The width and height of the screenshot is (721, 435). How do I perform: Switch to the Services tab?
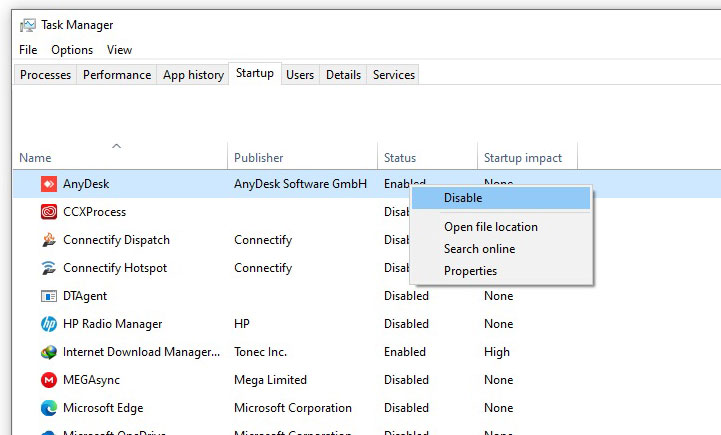pos(394,74)
